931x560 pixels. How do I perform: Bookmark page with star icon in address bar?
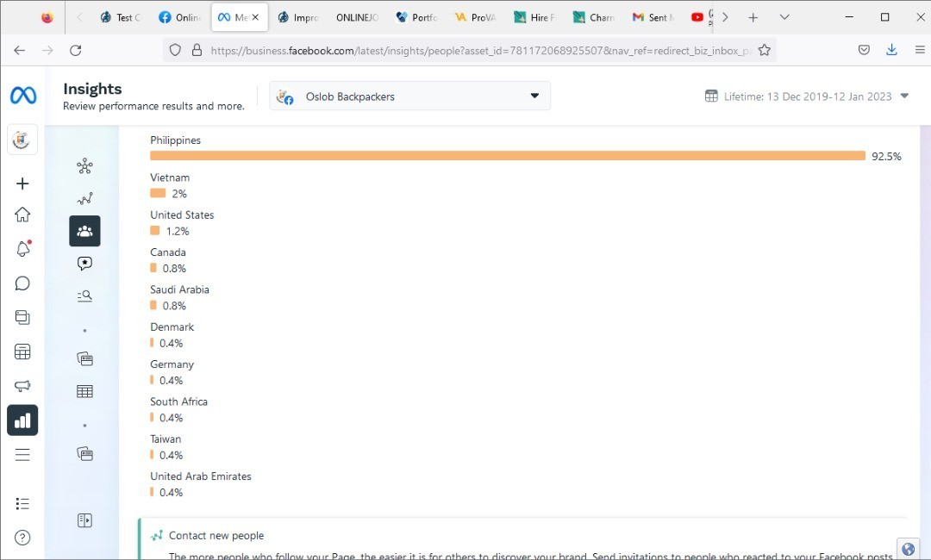click(x=764, y=51)
